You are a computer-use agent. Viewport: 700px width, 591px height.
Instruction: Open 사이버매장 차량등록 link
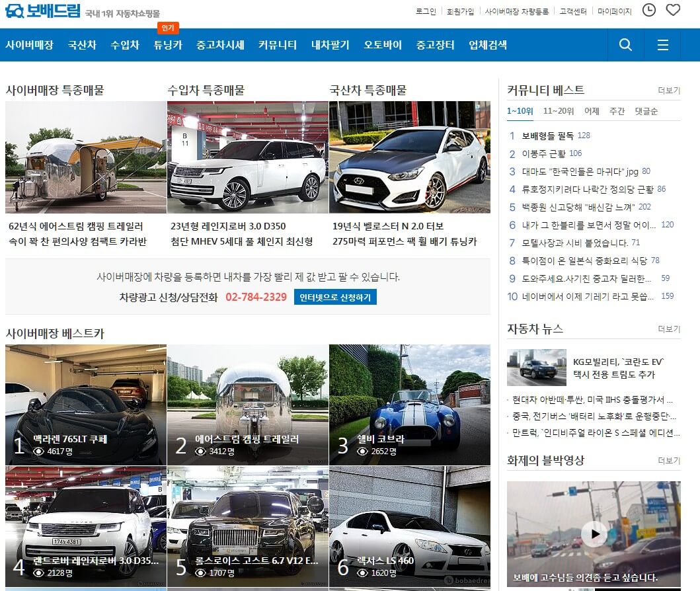[x=516, y=12]
